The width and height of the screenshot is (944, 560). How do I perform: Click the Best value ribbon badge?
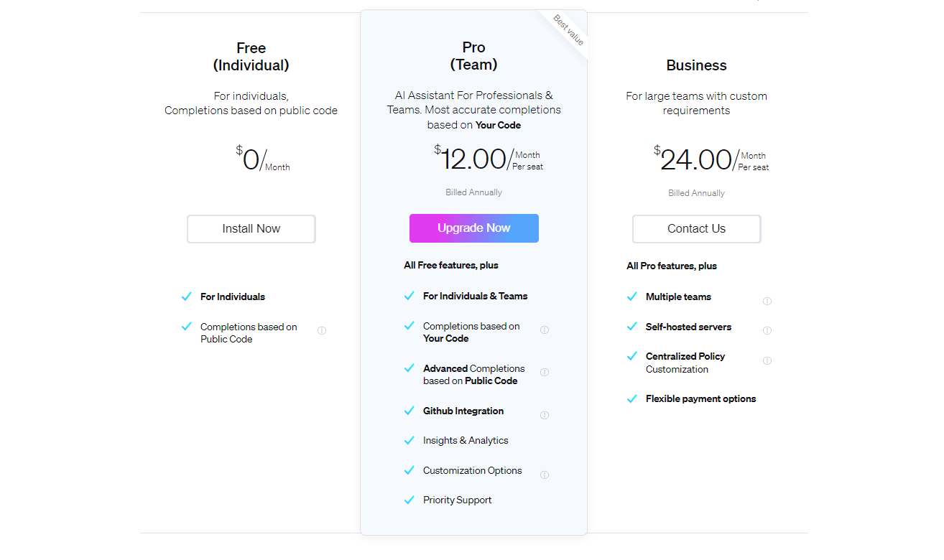click(x=568, y=30)
